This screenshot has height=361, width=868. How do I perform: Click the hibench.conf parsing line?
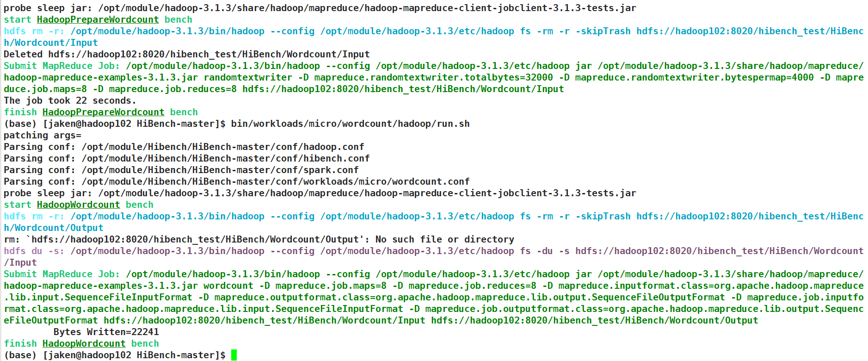click(x=187, y=158)
